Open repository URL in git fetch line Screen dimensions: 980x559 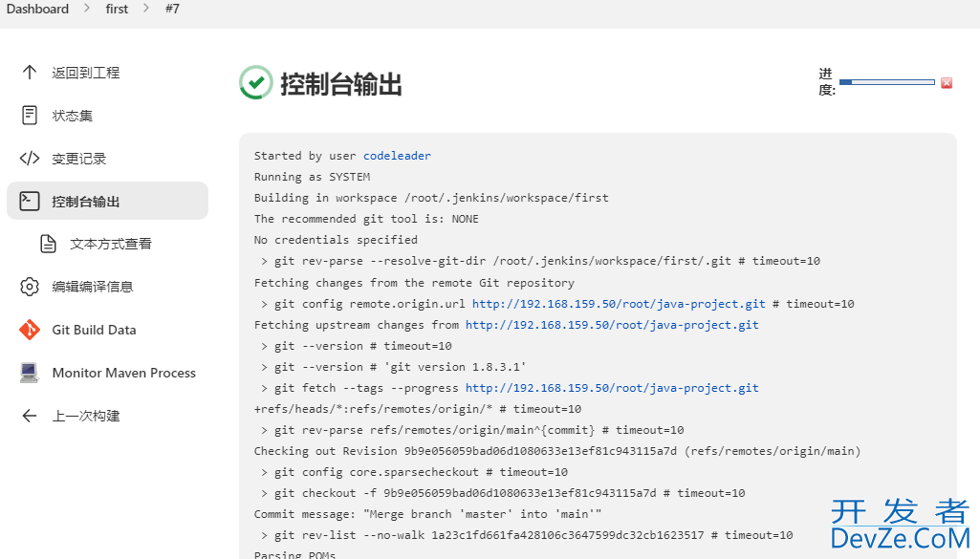pyautogui.click(x=612, y=388)
